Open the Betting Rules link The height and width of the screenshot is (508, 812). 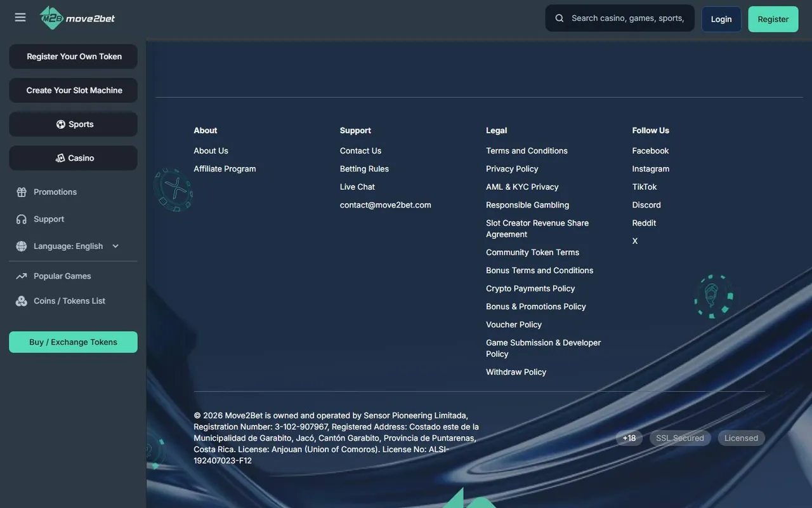(x=364, y=169)
